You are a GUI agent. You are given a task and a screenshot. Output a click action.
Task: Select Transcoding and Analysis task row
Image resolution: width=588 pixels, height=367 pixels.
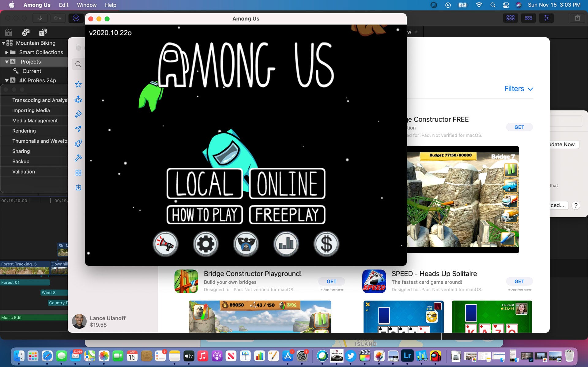tap(34, 100)
